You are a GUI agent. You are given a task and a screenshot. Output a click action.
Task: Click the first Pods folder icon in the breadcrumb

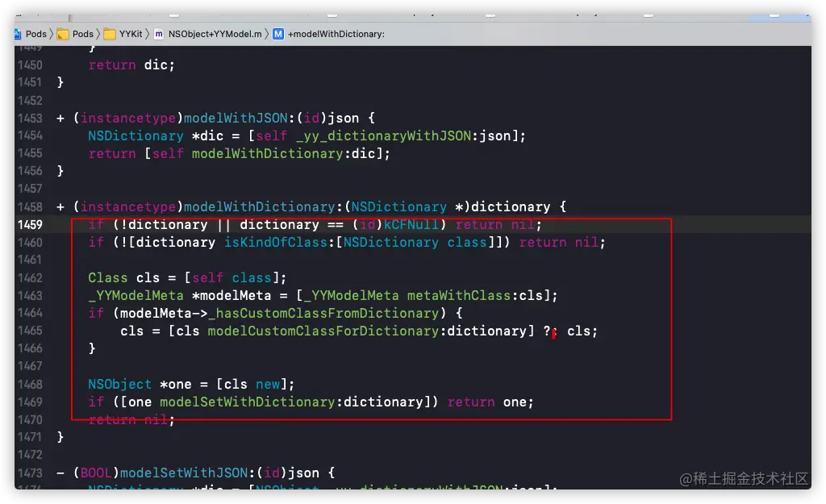(x=63, y=34)
